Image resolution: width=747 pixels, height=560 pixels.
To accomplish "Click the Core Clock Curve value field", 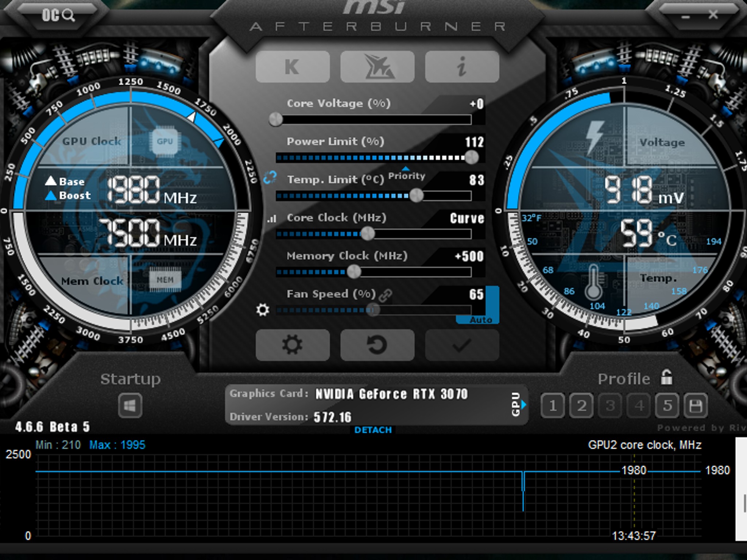I will click(x=467, y=218).
